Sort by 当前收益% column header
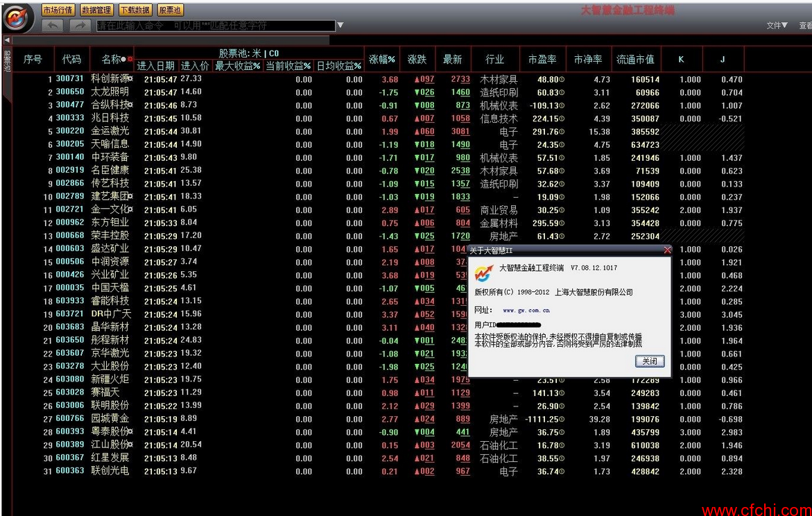812x516 pixels. [x=288, y=66]
